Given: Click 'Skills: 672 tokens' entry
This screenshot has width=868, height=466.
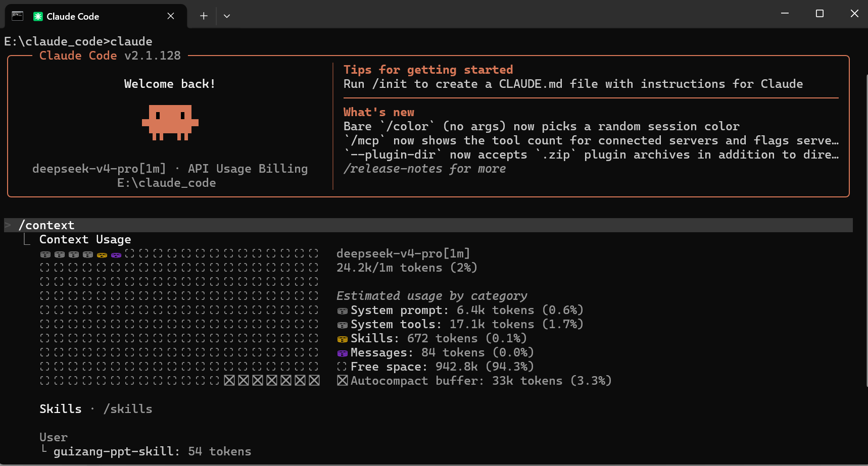Looking at the screenshot, I should coord(439,338).
